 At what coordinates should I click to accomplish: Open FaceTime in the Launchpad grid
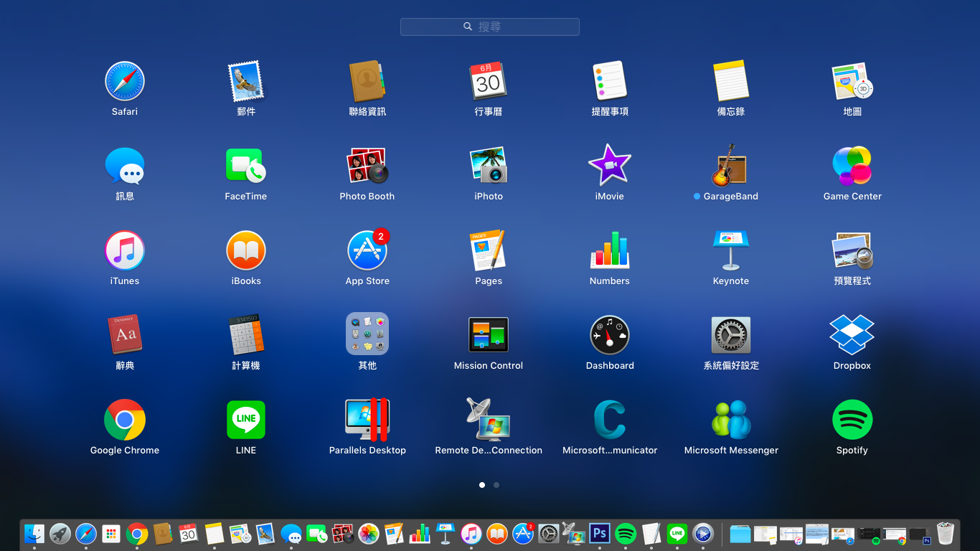point(246,166)
